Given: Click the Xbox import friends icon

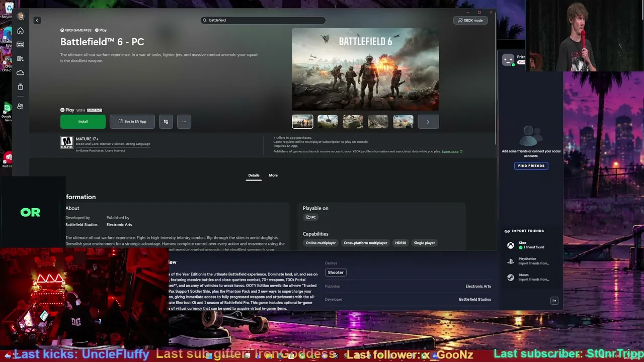Looking at the screenshot, I should (511, 245).
